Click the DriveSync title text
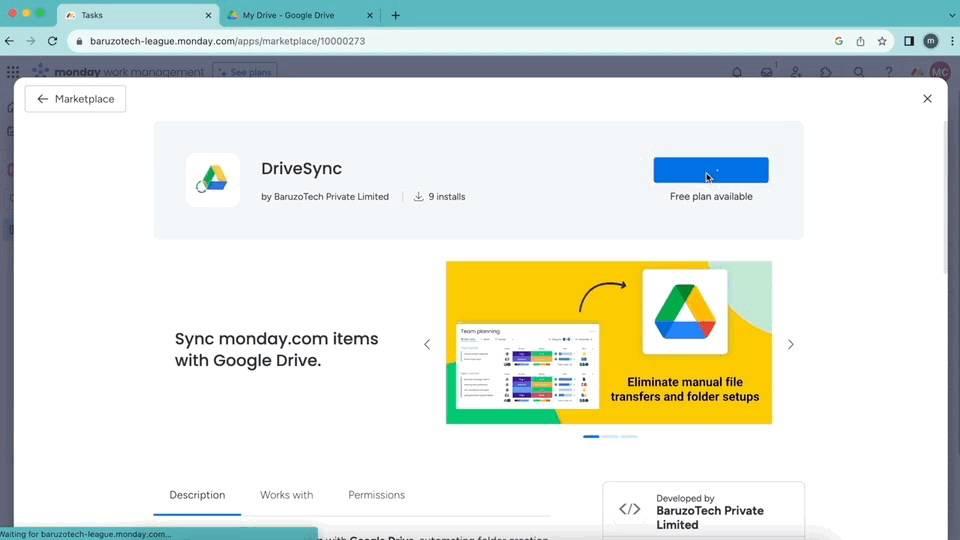Screen dimensions: 960x540 [301, 168]
